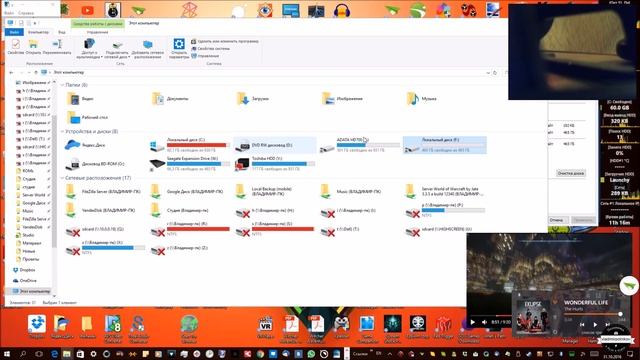Screen dimensions: 640x360
Task: Open the Видео folder
Action: tap(80, 99)
